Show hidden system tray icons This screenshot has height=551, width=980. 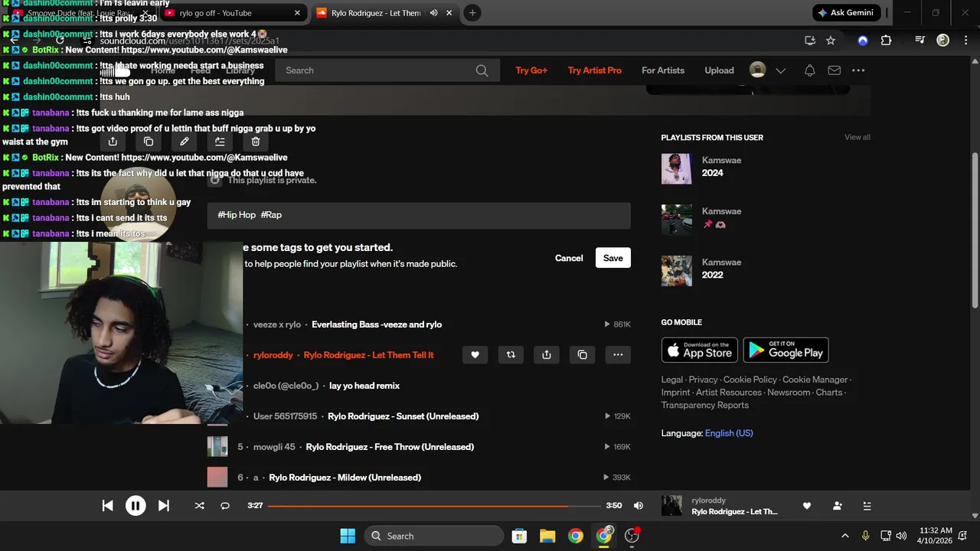pyautogui.click(x=844, y=536)
